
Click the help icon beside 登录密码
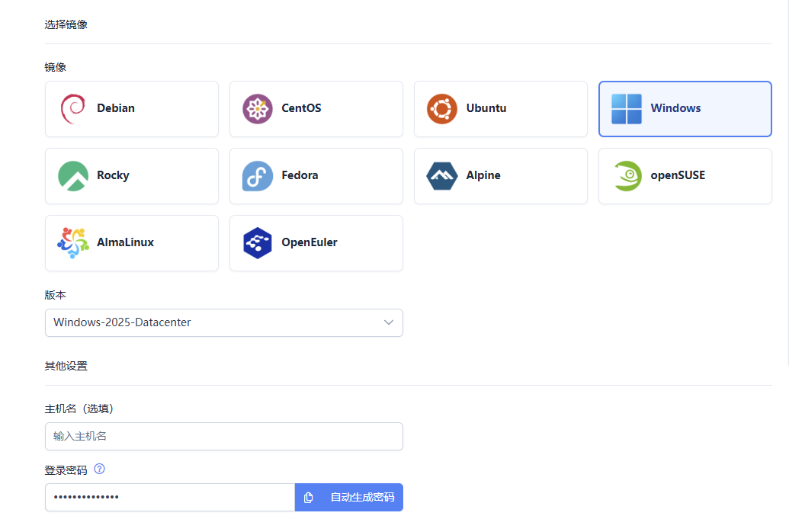[x=100, y=469]
